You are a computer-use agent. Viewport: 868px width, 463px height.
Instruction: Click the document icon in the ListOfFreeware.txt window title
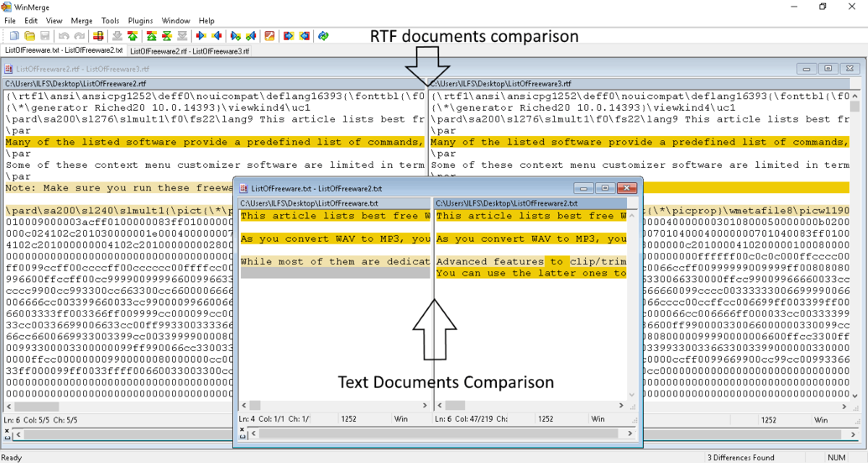click(243, 188)
